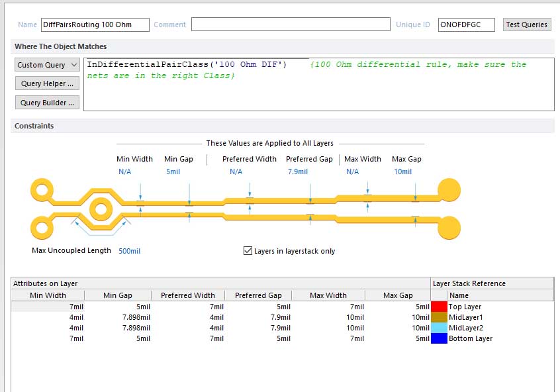Image resolution: width=560 pixels, height=392 pixels.
Task: Click the Min Width column header
Action: (x=48, y=295)
